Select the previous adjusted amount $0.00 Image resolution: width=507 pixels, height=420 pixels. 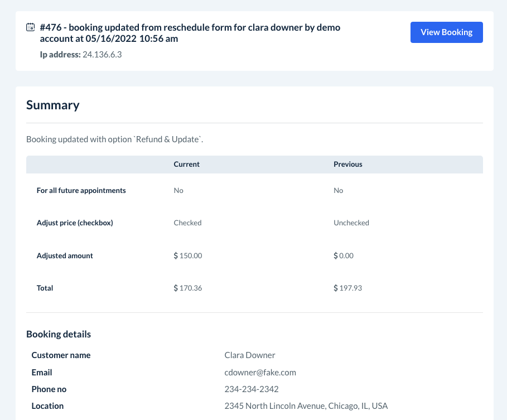[x=344, y=255]
